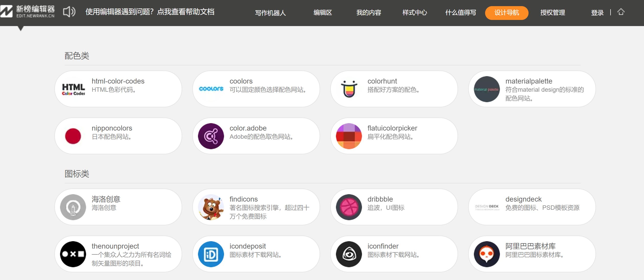Click the speaker announcement icon
The height and width of the screenshot is (280, 644).
[x=69, y=12]
